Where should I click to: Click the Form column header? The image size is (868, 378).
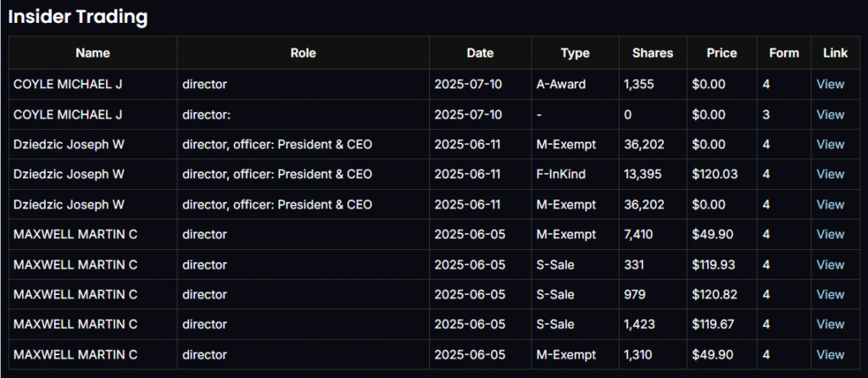pyautogui.click(x=784, y=53)
